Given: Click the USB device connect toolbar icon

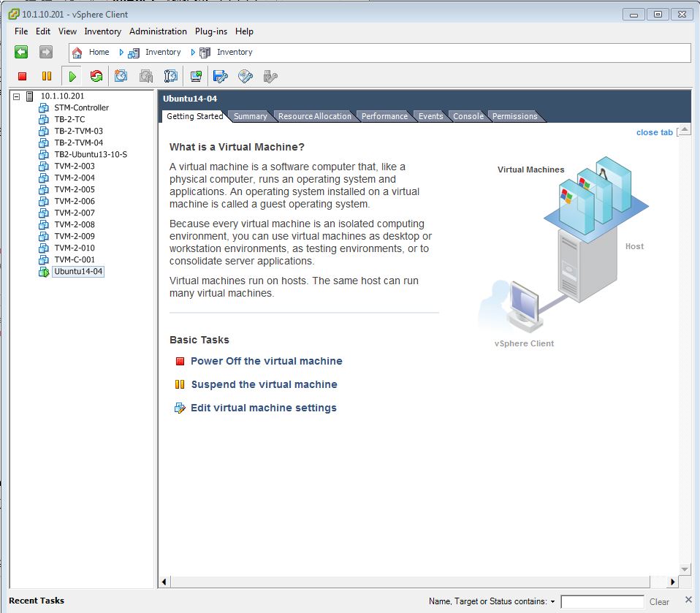Looking at the screenshot, I should click(x=270, y=76).
